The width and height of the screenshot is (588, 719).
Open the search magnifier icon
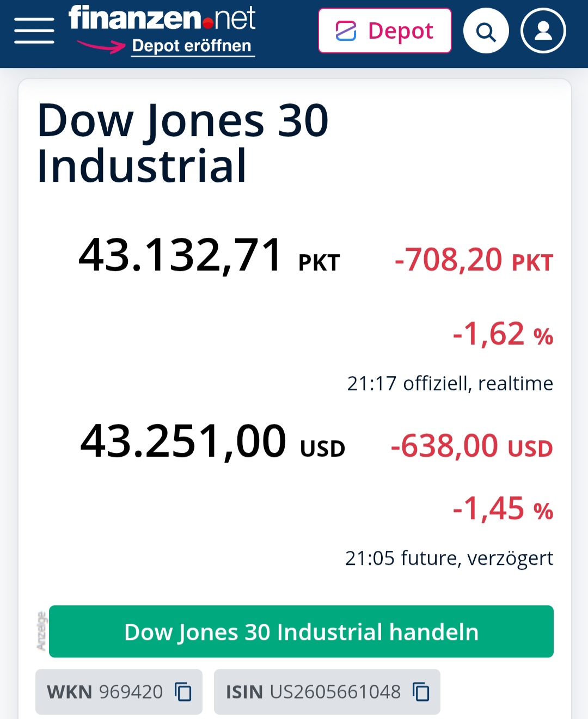point(486,32)
